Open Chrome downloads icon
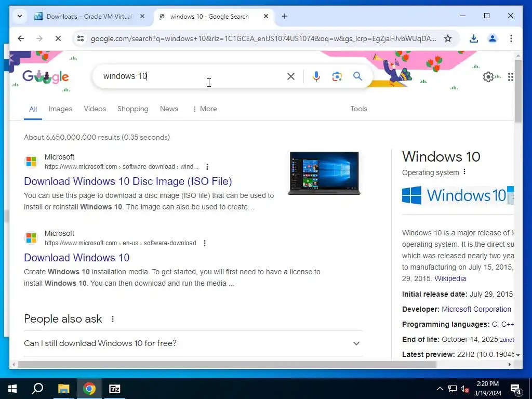 pos(474,38)
